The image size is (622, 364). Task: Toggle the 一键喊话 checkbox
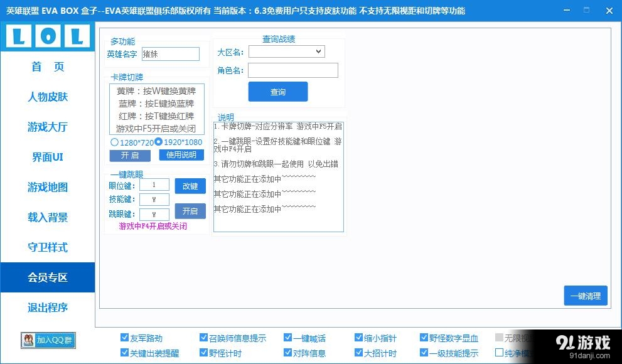click(x=287, y=338)
